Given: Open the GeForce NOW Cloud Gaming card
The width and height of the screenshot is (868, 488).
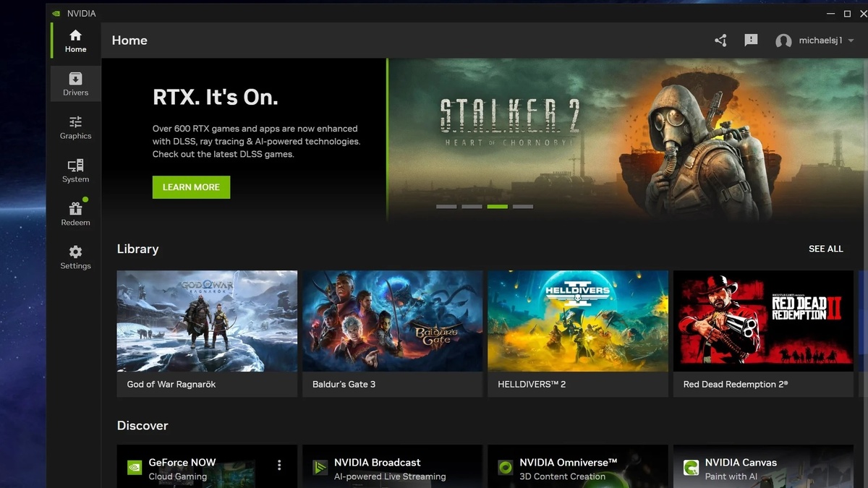Looking at the screenshot, I should 207,466.
